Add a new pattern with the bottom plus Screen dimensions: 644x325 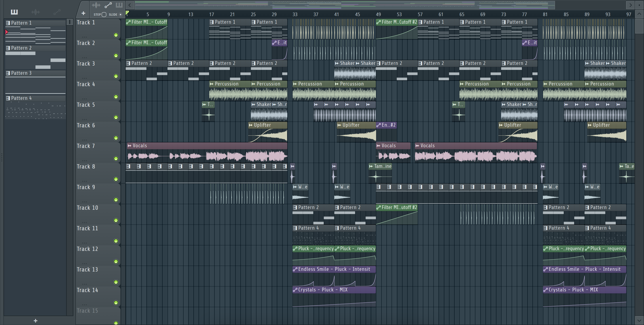[36, 321]
